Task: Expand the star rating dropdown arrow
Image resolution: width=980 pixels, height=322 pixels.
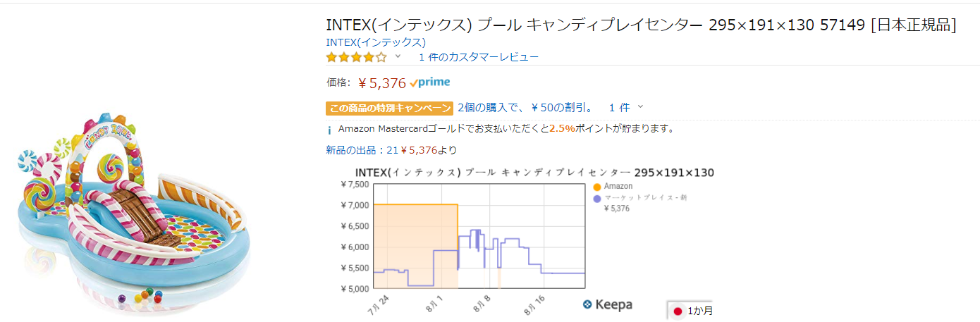Action: tap(398, 56)
